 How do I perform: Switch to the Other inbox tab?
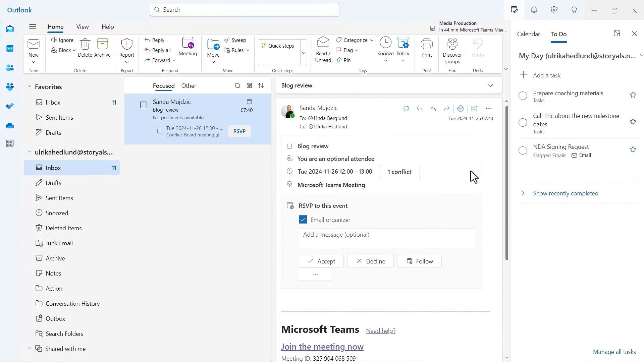[189, 85]
